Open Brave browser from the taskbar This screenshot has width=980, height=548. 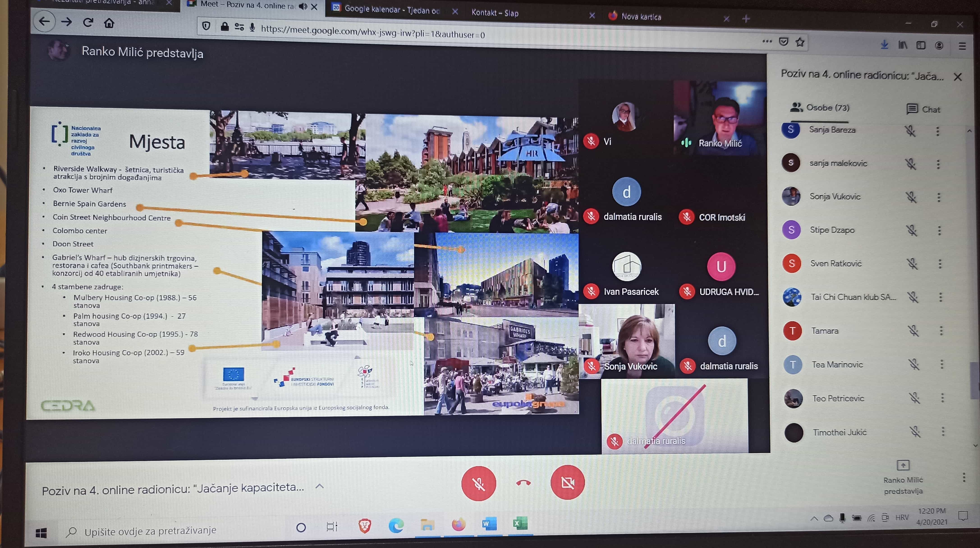365,525
